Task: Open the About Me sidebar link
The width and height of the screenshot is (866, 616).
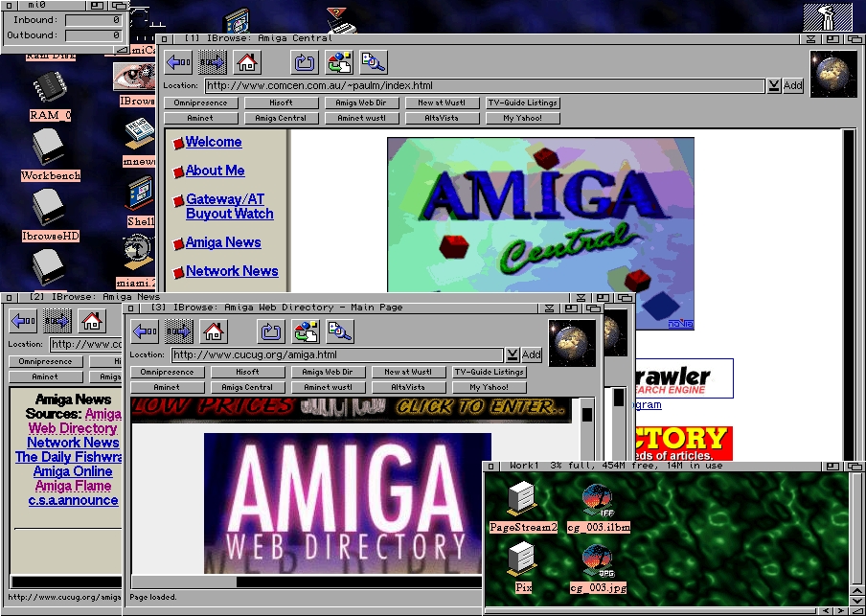Action: point(215,171)
